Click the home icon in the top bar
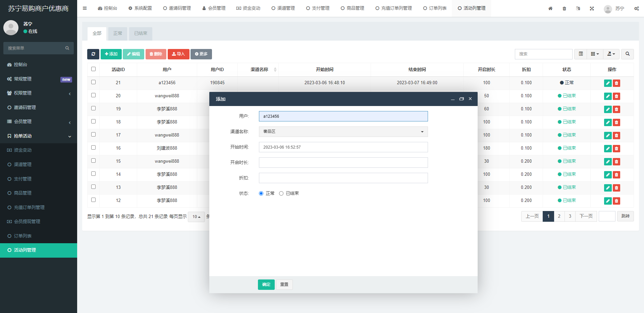The height and width of the screenshot is (313, 644). [550, 8]
